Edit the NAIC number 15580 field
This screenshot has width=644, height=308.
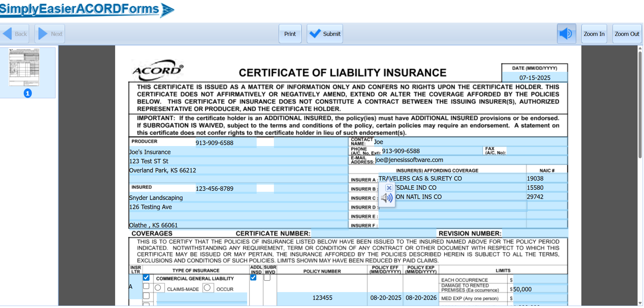(547, 187)
